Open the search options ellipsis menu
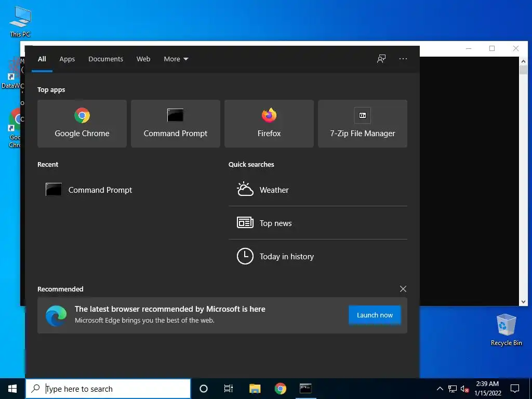 403,59
